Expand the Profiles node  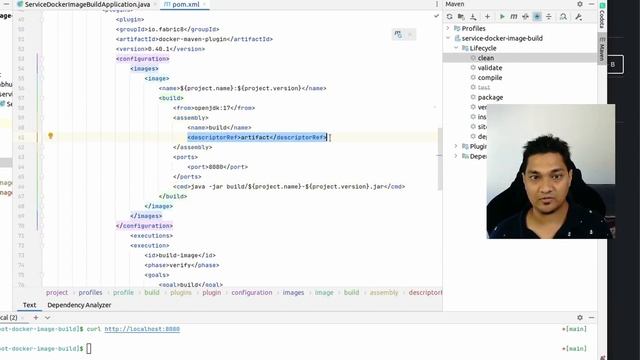448,28
